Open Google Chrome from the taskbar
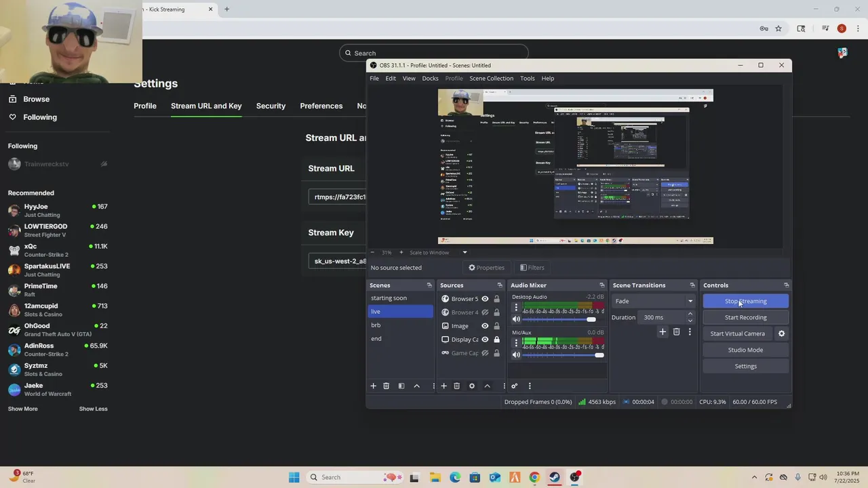The width and height of the screenshot is (868, 488). pyautogui.click(x=534, y=477)
